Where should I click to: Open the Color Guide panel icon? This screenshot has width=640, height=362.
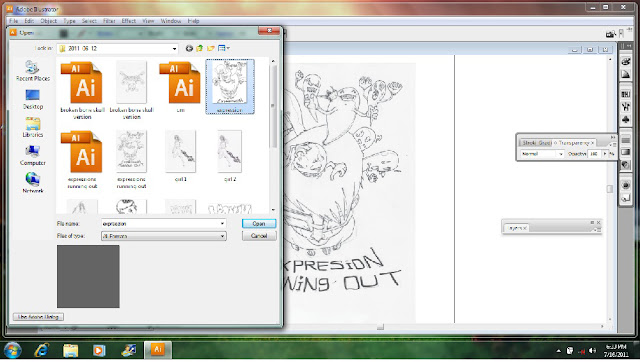pyautogui.click(x=626, y=75)
